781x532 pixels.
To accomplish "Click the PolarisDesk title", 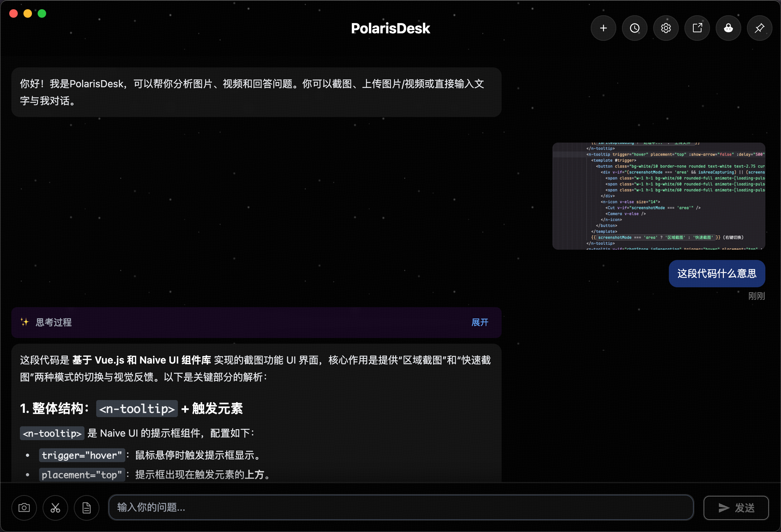I will (x=390, y=28).
